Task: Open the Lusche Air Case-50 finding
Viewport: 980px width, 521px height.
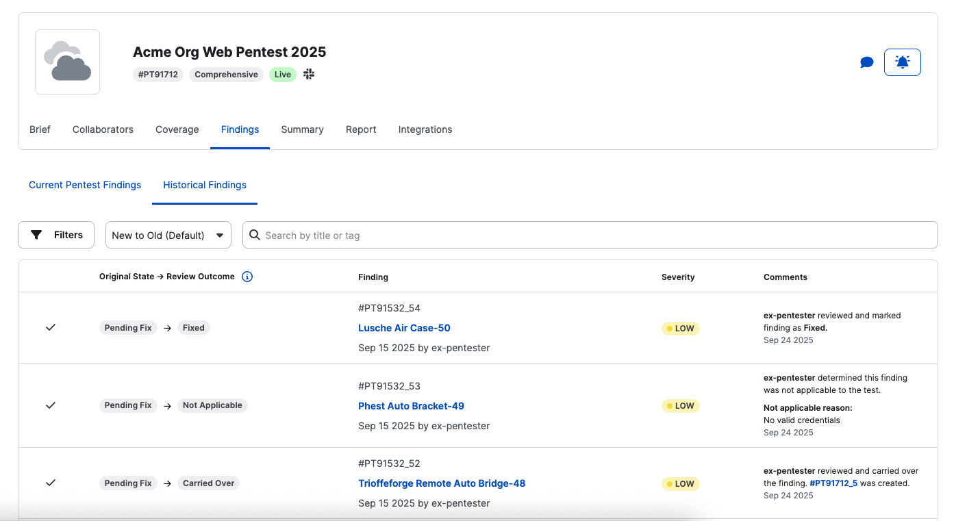Action: point(404,328)
